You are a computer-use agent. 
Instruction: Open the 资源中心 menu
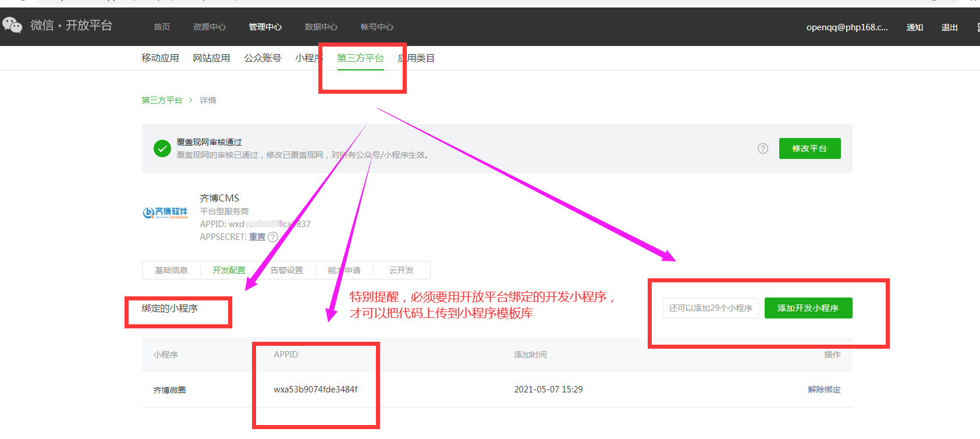(x=209, y=27)
